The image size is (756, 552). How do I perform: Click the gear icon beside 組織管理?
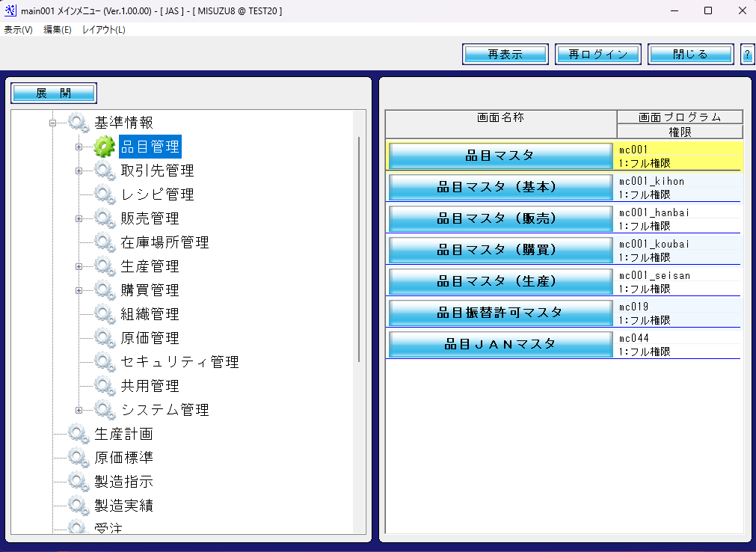105,314
